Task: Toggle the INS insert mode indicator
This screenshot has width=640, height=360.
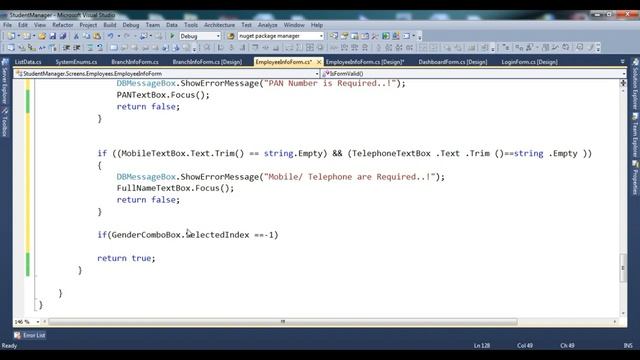Action: [x=628, y=346]
